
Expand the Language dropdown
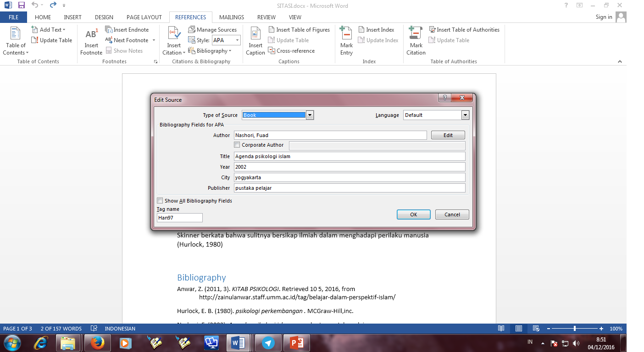(x=465, y=115)
